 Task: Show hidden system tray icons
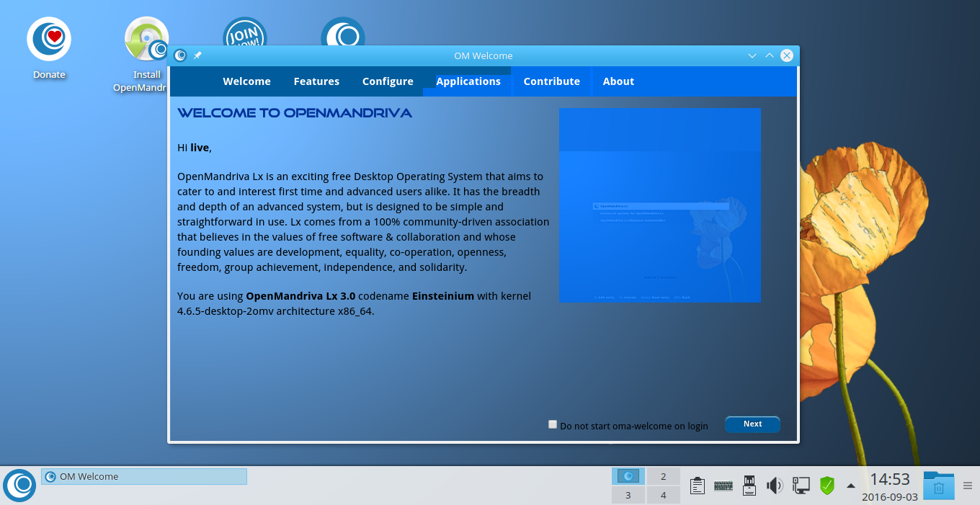coord(851,486)
